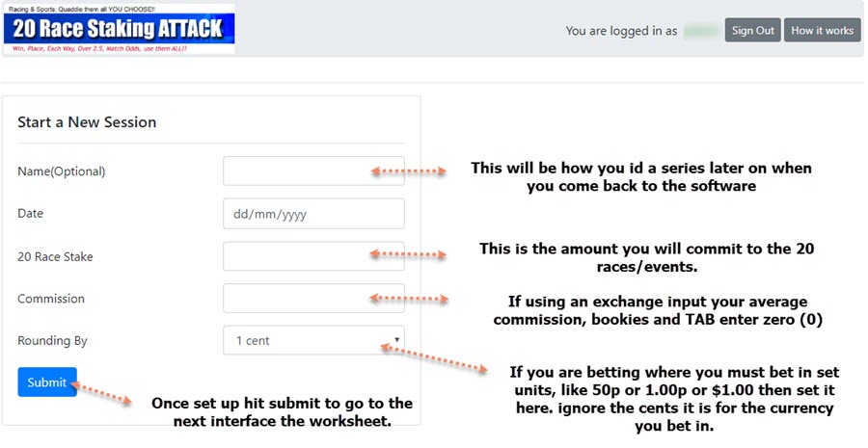This screenshot has height=448, width=868.
Task: Click the dotted arrow pointing at Submit
Action: [104, 392]
